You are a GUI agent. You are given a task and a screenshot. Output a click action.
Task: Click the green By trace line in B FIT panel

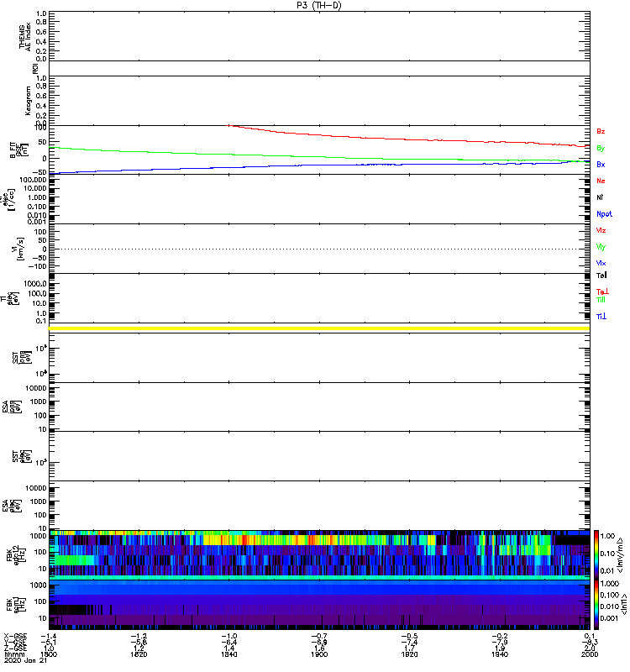click(x=319, y=156)
